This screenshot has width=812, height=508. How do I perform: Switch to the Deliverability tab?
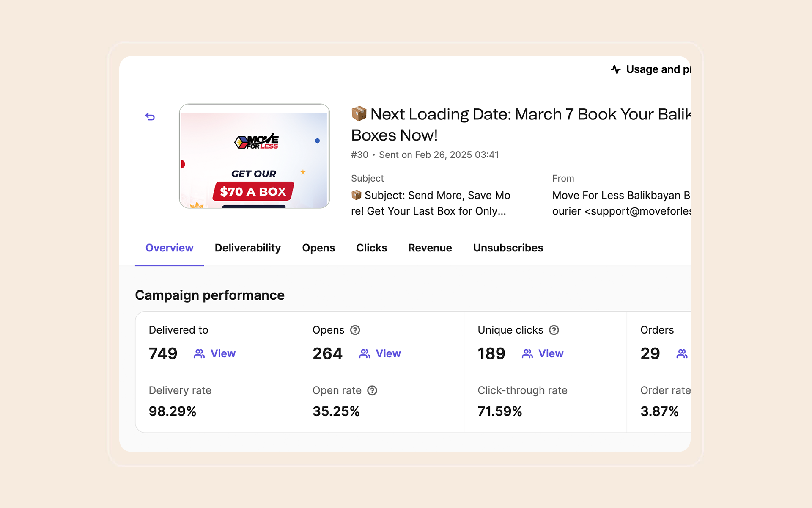pyautogui.click(x=247, y=248)
